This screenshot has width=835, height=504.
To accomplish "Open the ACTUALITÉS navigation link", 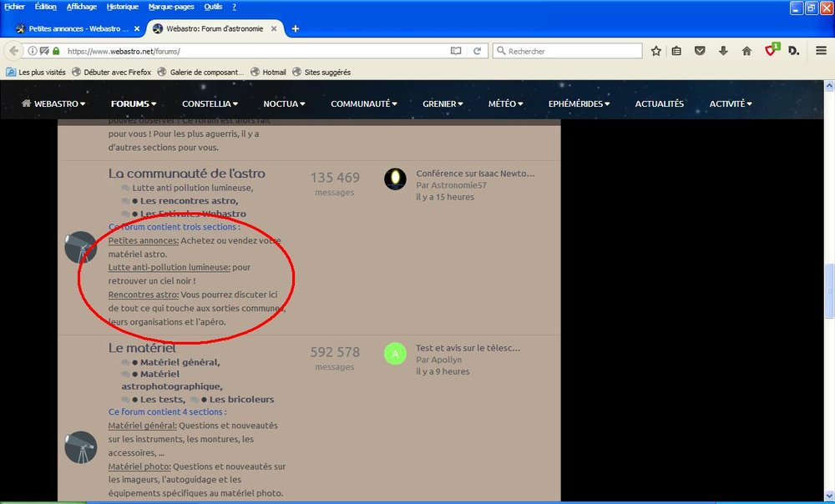I will (x=660, y=103).
